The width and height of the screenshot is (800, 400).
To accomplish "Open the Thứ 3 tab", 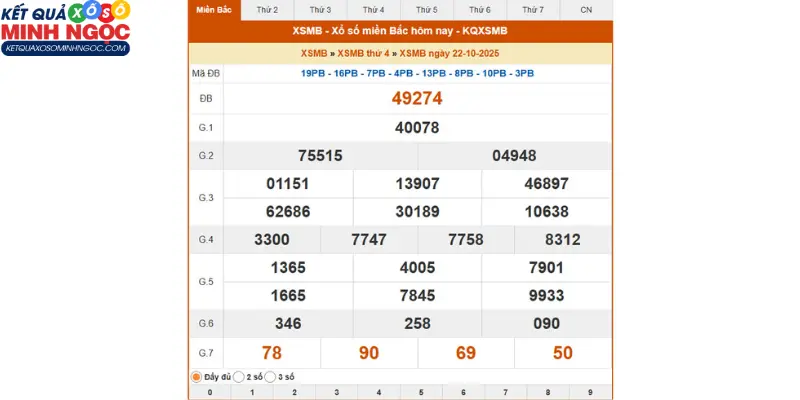I will [320, 10].
